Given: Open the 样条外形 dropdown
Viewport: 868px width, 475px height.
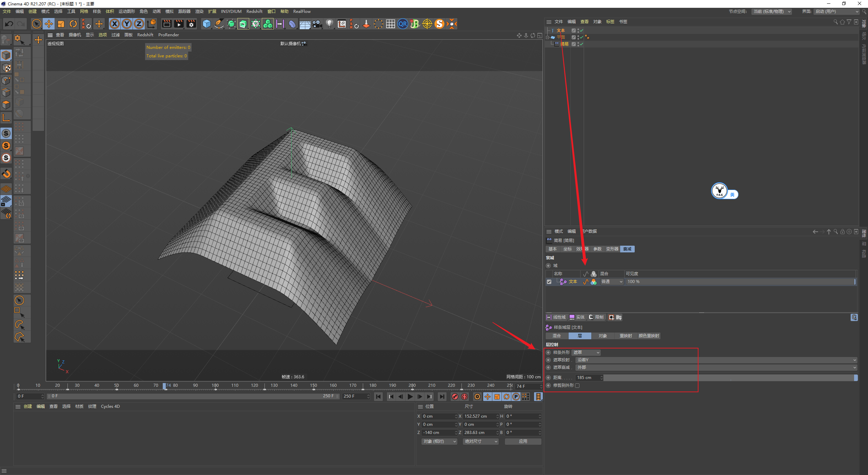Looking at the screenshot, I should click(586, 353).
